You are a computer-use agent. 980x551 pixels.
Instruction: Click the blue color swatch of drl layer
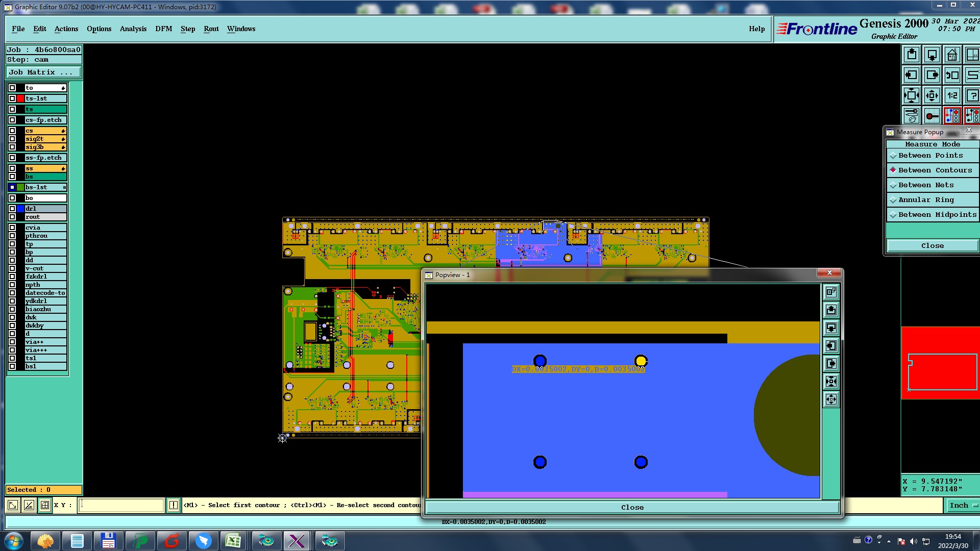tap(21, 209)
